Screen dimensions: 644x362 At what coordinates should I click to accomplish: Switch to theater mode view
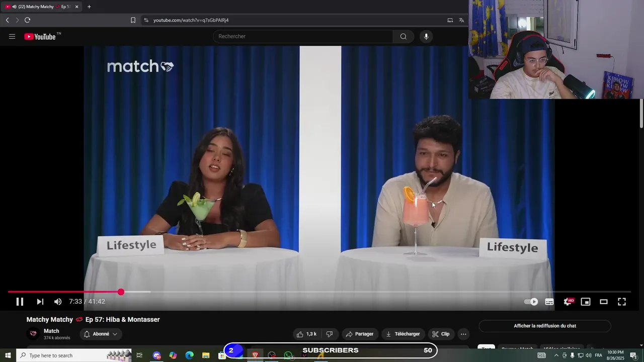pyautogui.click(x=604, y=302)
